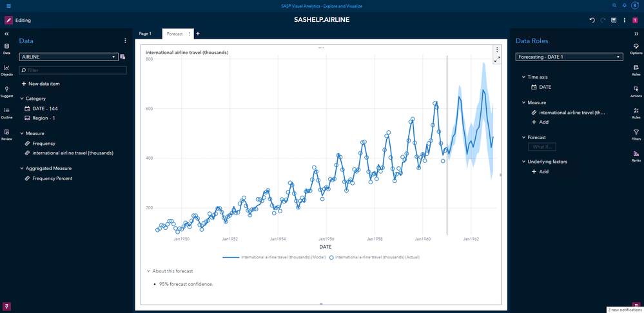Open the Filters pane icon

(x=636, y=134)
